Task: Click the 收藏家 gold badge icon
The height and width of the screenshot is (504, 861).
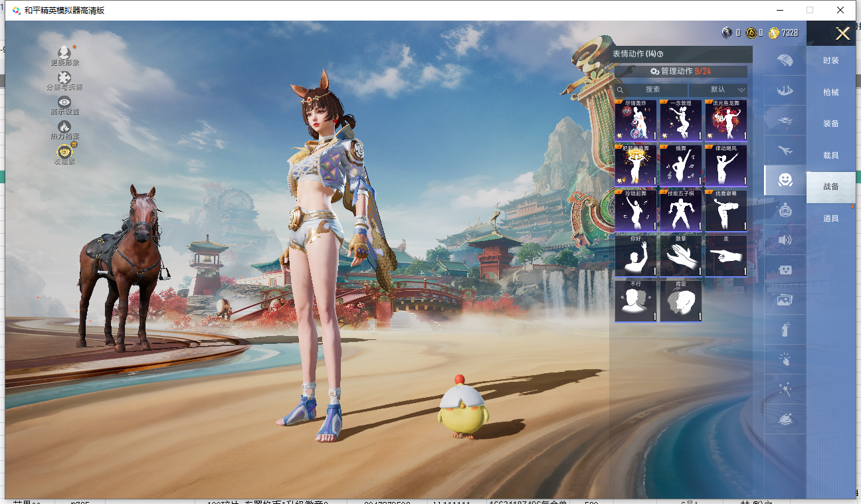Action: pyautogui.click(x=64, y=152)
